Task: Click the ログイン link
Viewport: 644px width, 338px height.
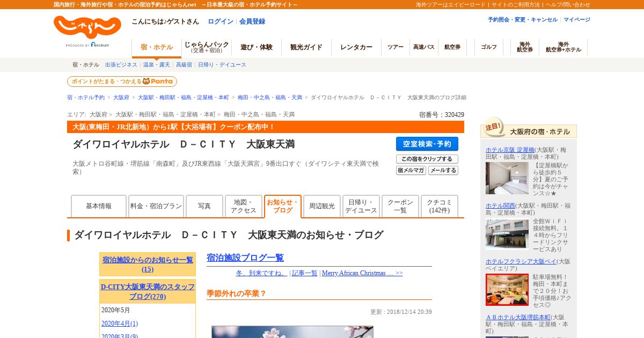Action: pos(221,21)
